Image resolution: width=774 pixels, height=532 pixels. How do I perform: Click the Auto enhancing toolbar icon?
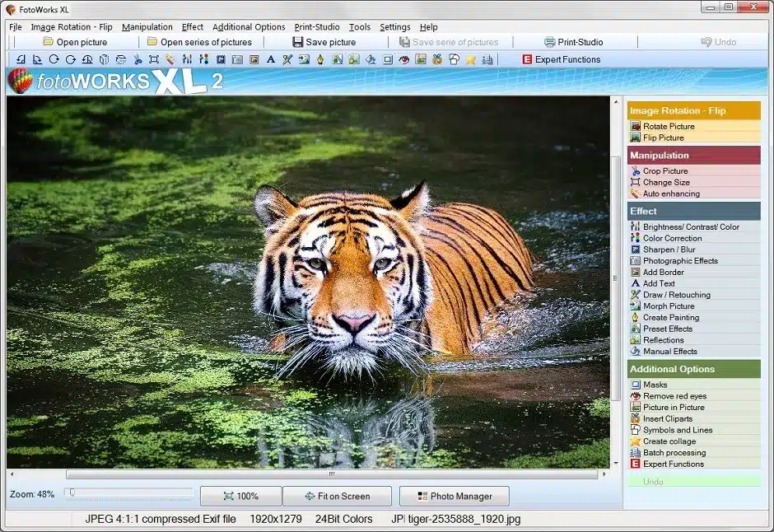pyautogui.click(x=170, y=60)
